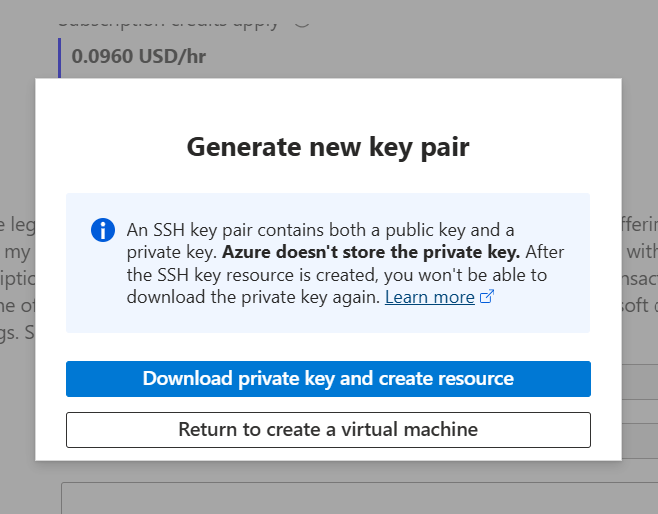Click the 0.0960 USD/hr price label
Screen dimensions: 658x514
(138, 56)
